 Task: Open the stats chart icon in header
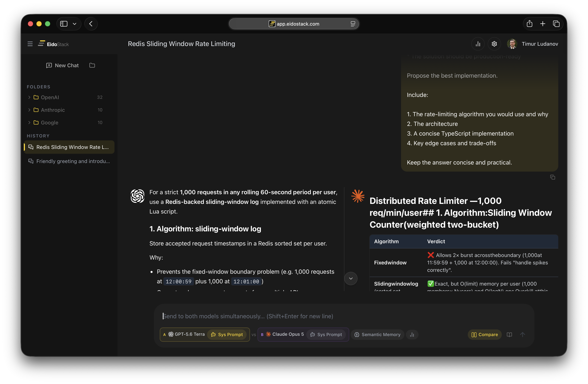coord(478,44)
